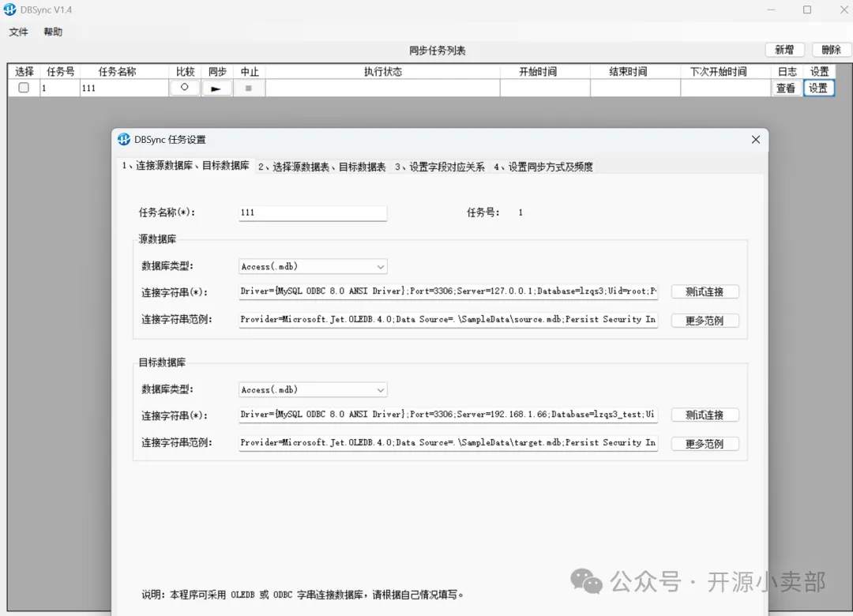Click the 执行状态 column header
The height and width of the screenshot is (616, 853).
click(x=383, y=71)
